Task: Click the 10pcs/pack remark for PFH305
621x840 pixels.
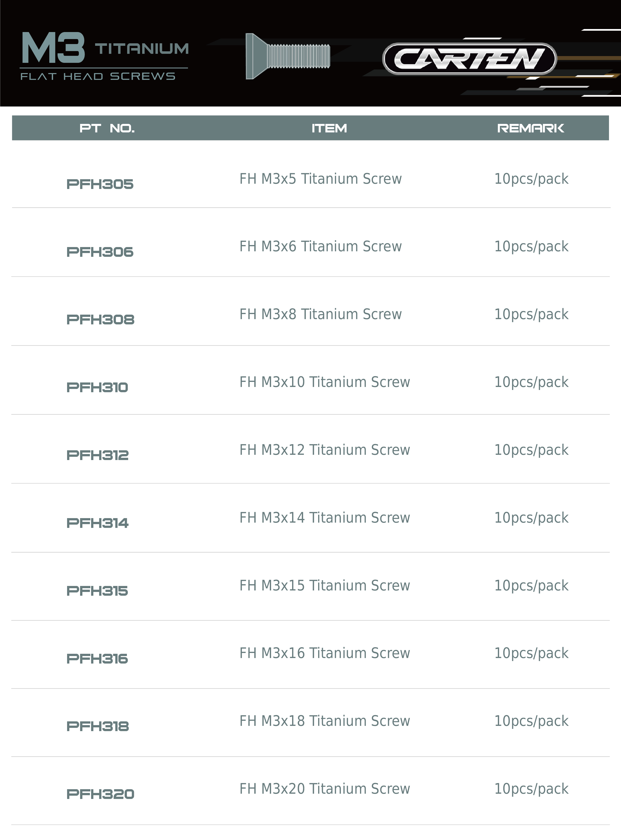Action: [x=531, y=178]
